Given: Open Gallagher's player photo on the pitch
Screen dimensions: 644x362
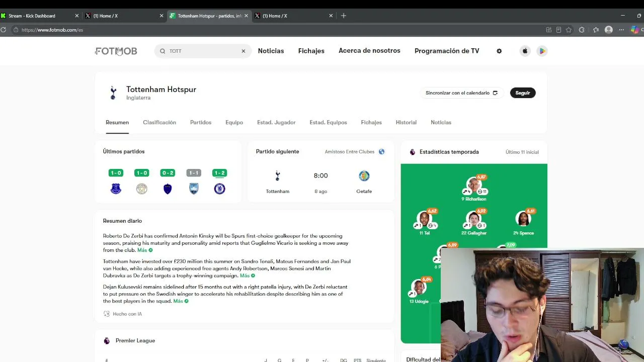Looking at the screenshot, I should pos(474,219).
